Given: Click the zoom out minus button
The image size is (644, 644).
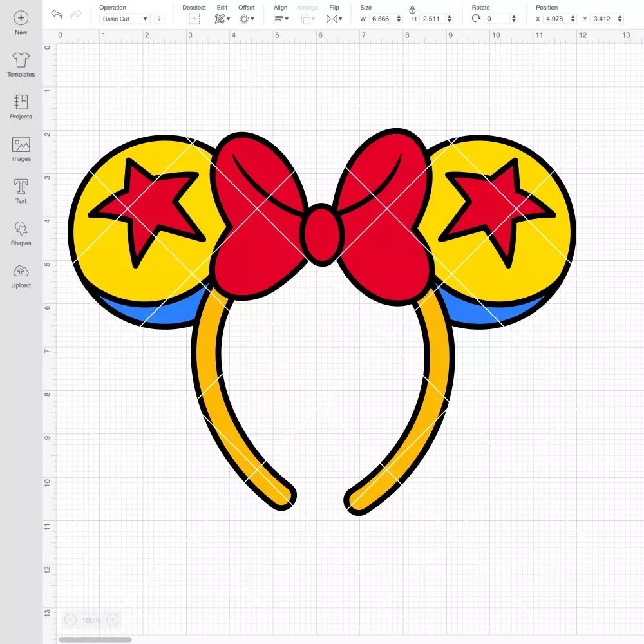Looking at the screenshot, I should [71, 620].
